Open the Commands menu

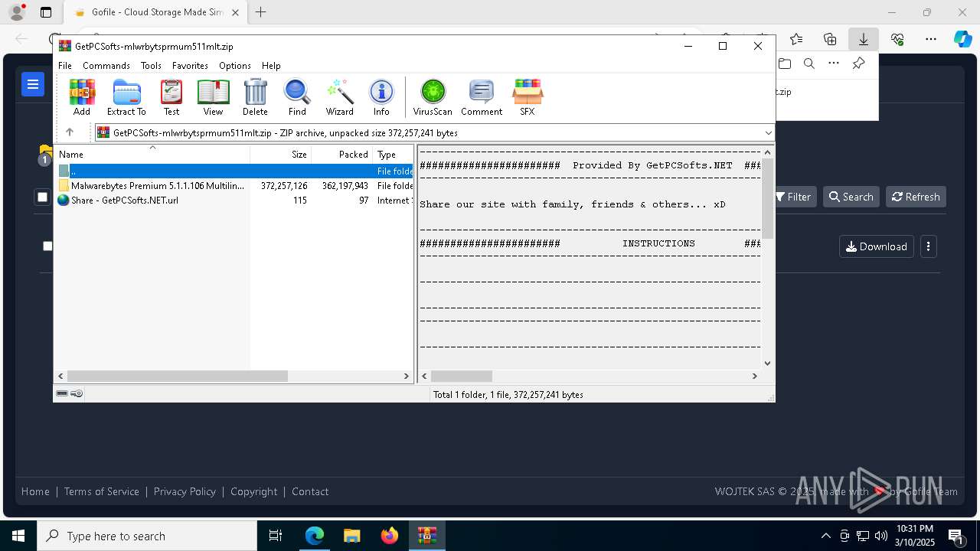coord(106,66)
